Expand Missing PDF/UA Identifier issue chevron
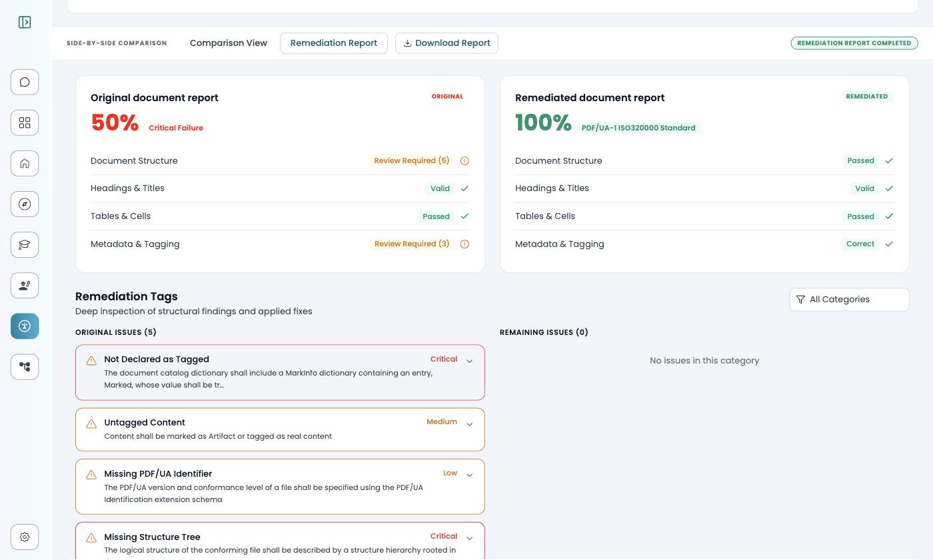 469,475
